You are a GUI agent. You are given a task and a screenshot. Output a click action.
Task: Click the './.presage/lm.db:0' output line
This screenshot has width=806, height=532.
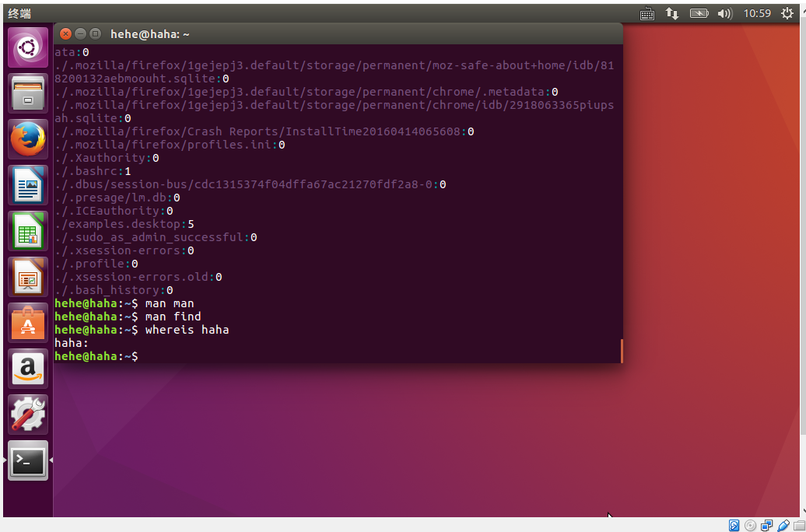tap(117, 198)
